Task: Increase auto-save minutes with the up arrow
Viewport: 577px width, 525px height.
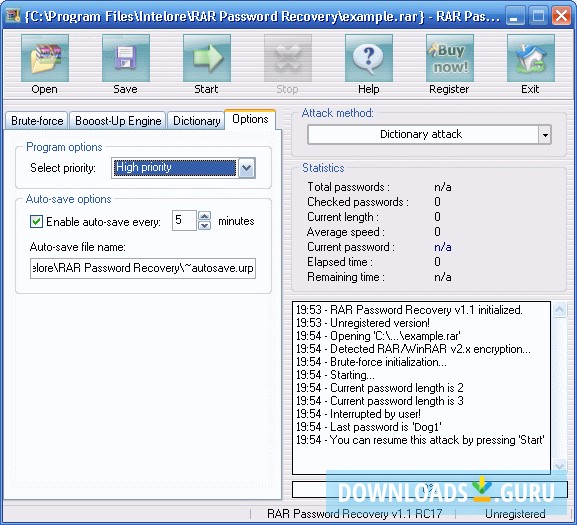Action: (205, 216)
